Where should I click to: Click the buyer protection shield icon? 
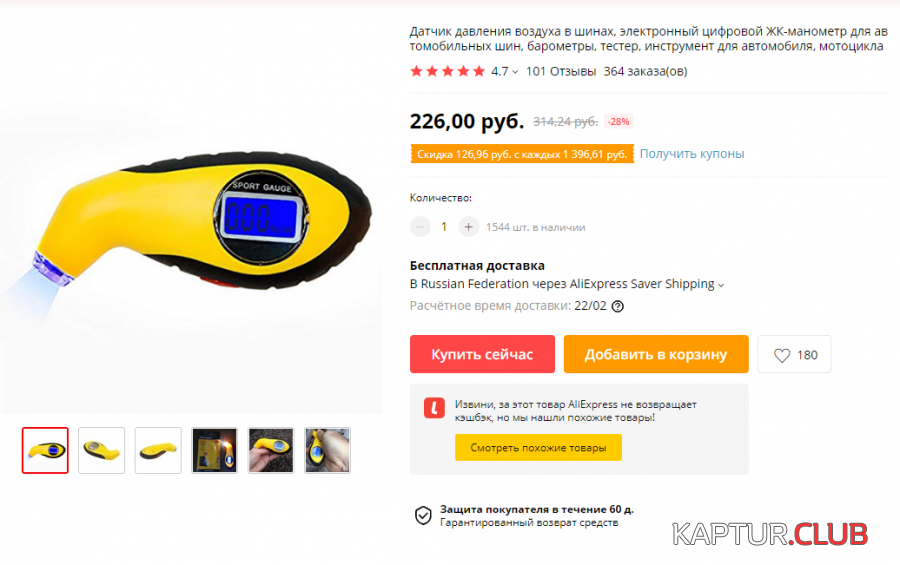tap(423, 516)
